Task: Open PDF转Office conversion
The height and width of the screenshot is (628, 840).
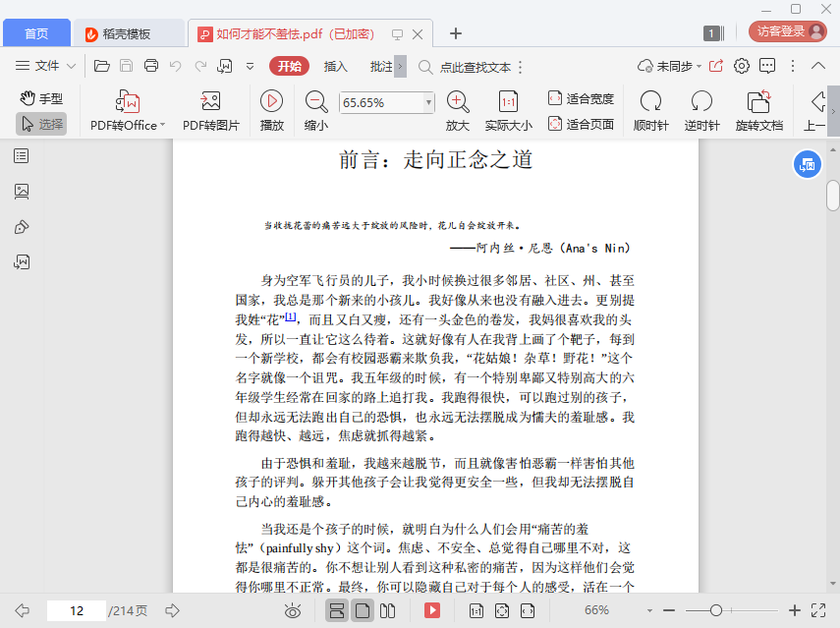Action: (x=128, y=110)
